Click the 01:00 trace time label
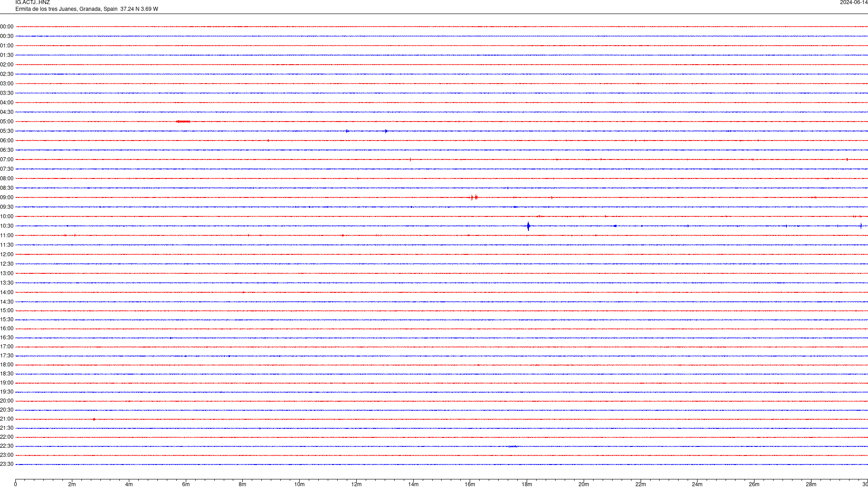 [7, 46]
